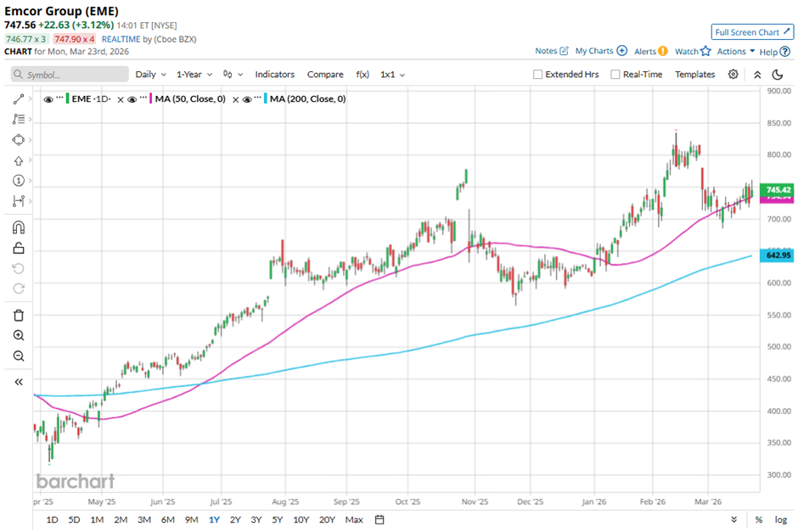Open the Indicators menu
This screenshot has height=532, width=798.
(275, 75)
